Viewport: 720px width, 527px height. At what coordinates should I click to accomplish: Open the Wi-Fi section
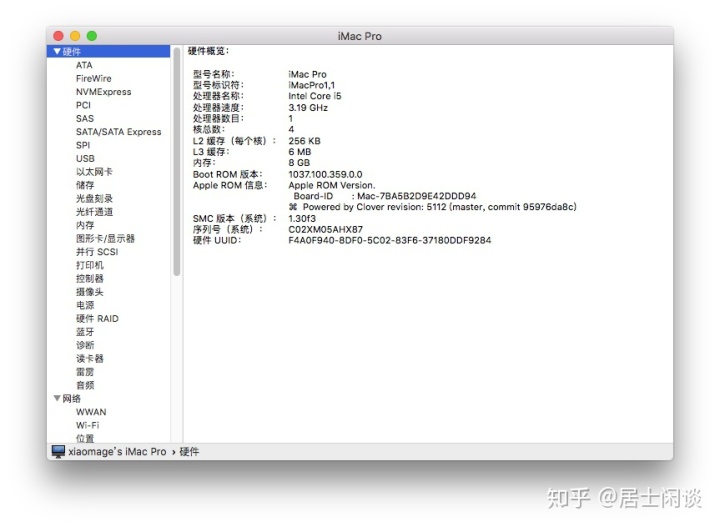pos(87,425)
